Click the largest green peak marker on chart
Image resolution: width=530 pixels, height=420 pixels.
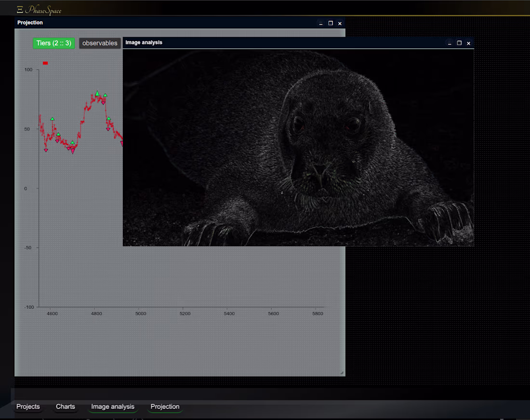point(97,93)
